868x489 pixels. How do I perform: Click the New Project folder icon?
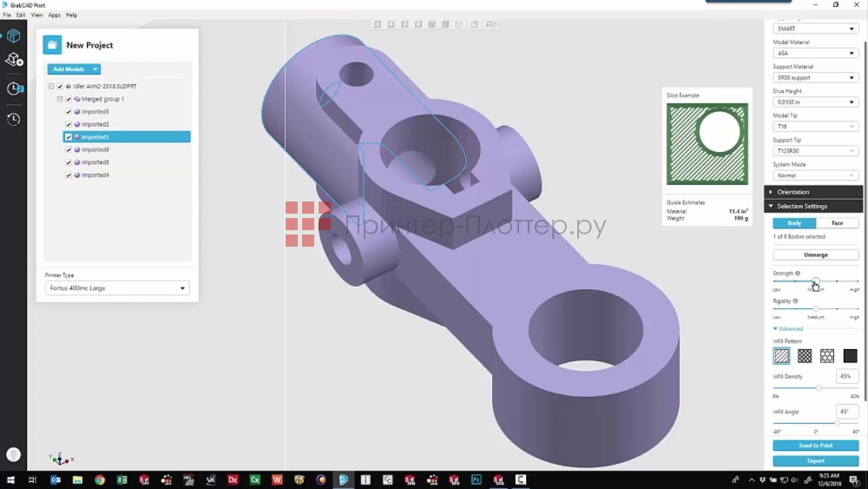(52, 45)
